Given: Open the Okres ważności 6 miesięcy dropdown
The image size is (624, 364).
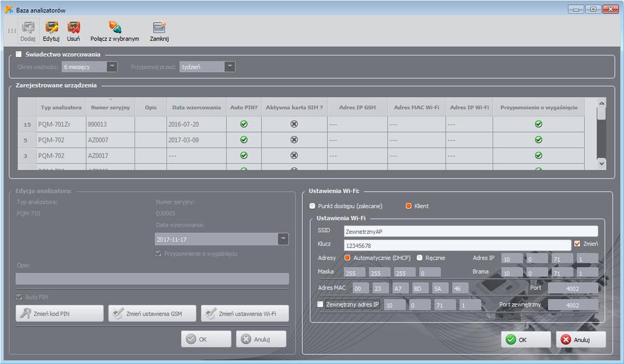Looking at the screenshot, I should point(112,66).
